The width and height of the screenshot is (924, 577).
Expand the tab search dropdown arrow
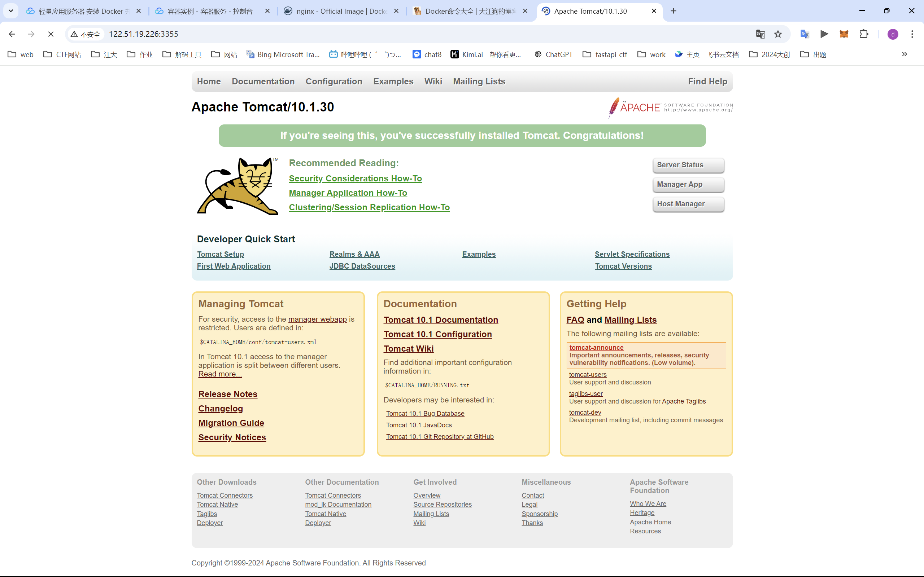coord(11,11)
